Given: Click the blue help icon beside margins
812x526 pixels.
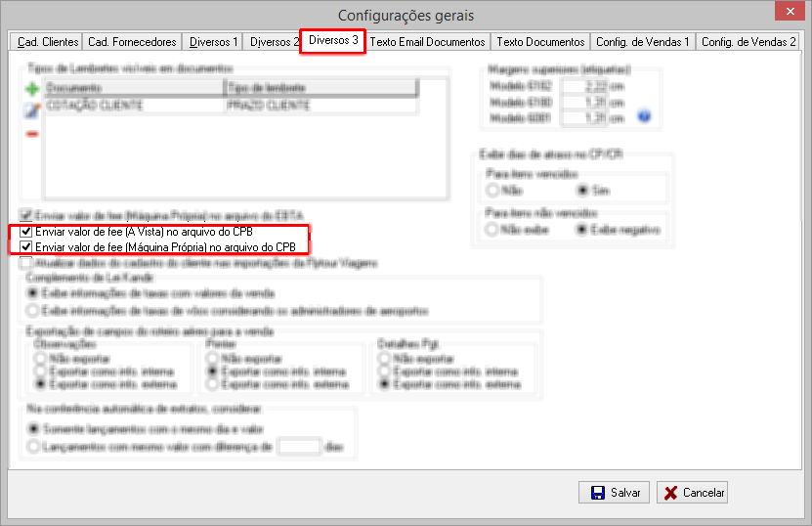Looking at the screenshot, I should point(644,116).
